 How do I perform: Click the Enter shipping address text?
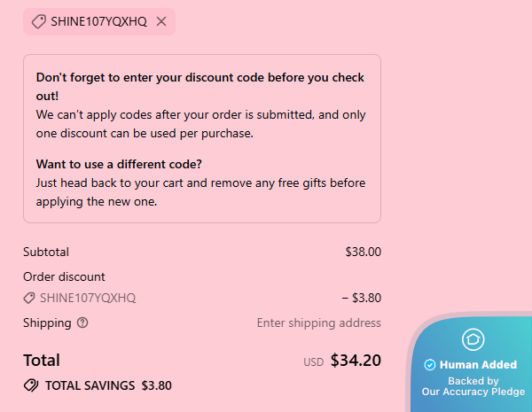click(x=318, y=323)
